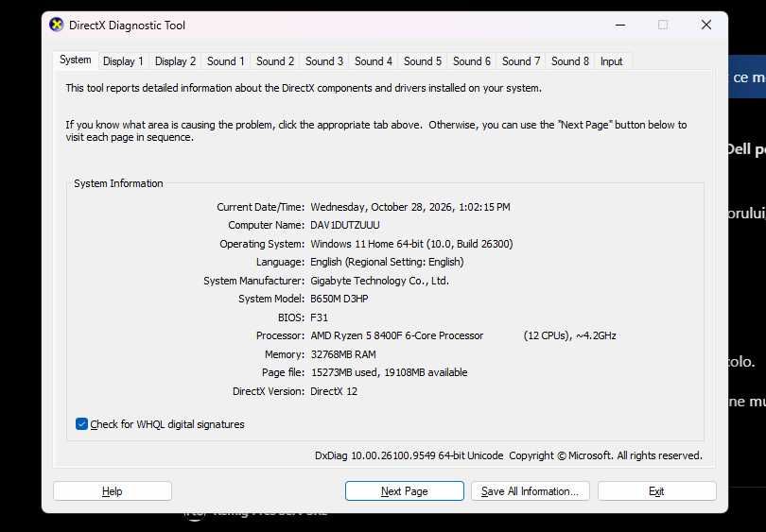766x532 pixels.
Task: Go to the Sound 2 tab
Action: tap(275, 61)
